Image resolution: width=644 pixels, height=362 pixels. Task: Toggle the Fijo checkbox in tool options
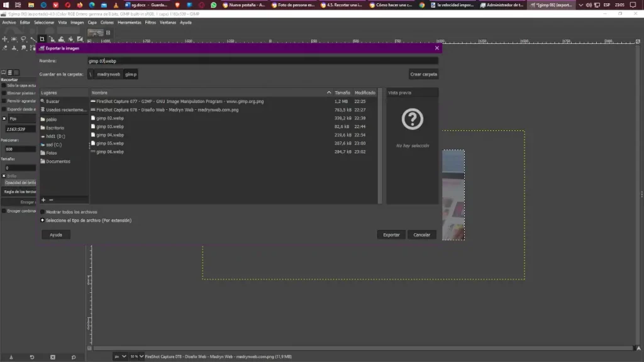4,118
